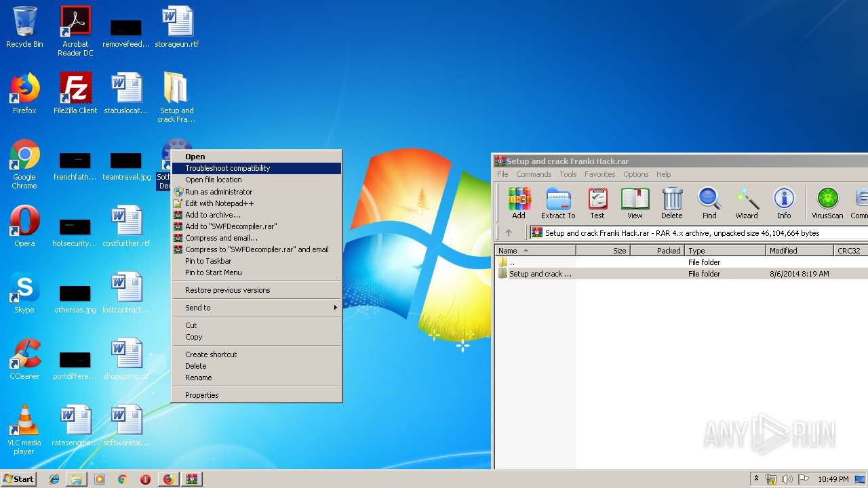Select the '..' parent folder row

[x=682, y=262]
